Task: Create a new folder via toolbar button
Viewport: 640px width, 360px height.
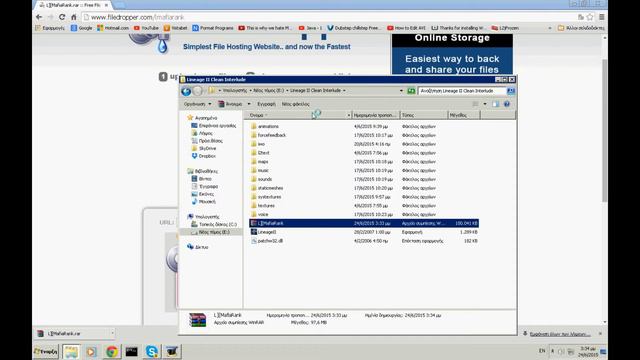Action: click(296, 104)
